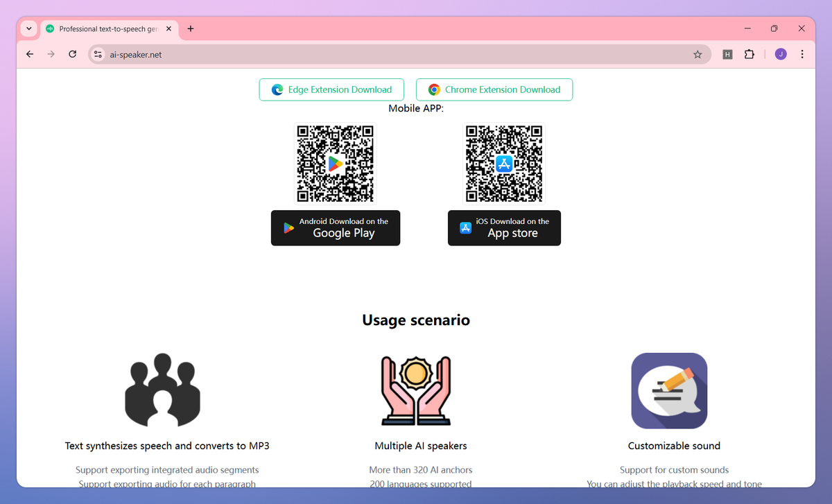
Task: Click the Multiple AI speakers title
Action: [x=421, y=446]
